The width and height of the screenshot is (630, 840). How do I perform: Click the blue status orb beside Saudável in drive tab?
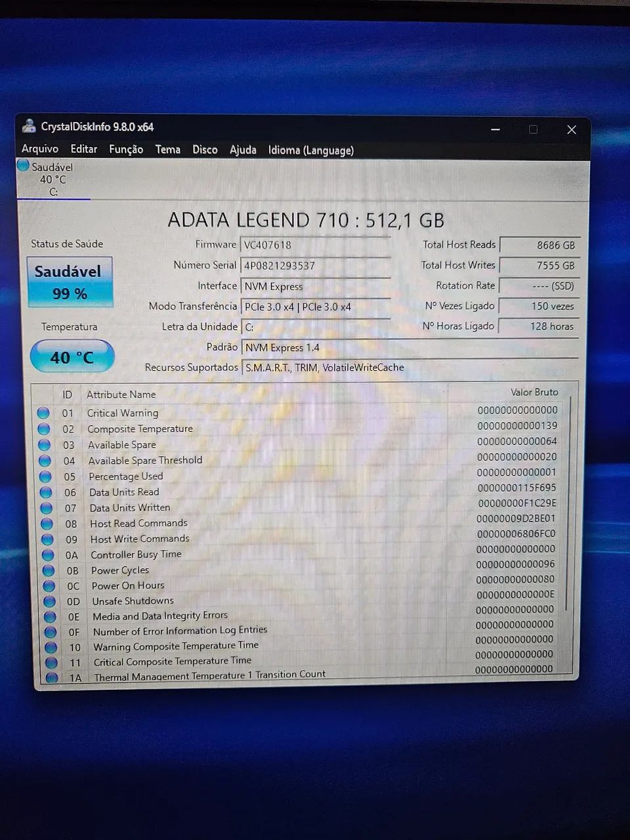click(x=24, y=166)
